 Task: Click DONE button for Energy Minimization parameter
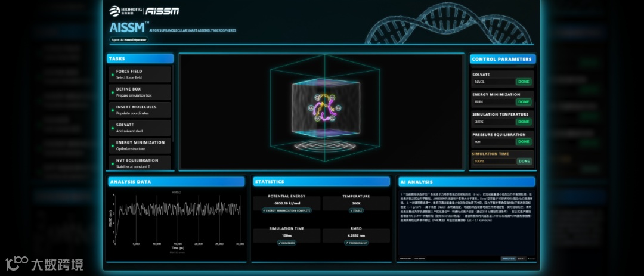tap(524, 101)
